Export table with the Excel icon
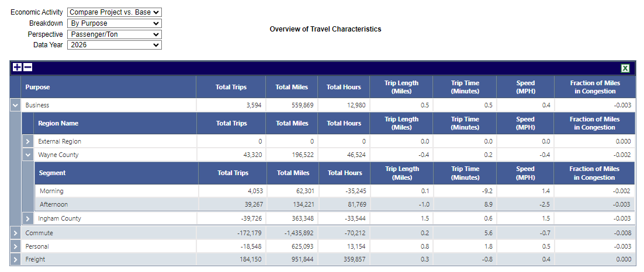Screen dimensions: 644x272 pyautogui.click(x=625, y=68)
